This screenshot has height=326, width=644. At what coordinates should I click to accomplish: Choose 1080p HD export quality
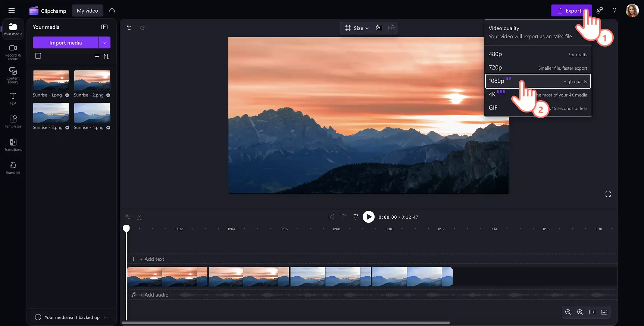click(x=538, y=81)
